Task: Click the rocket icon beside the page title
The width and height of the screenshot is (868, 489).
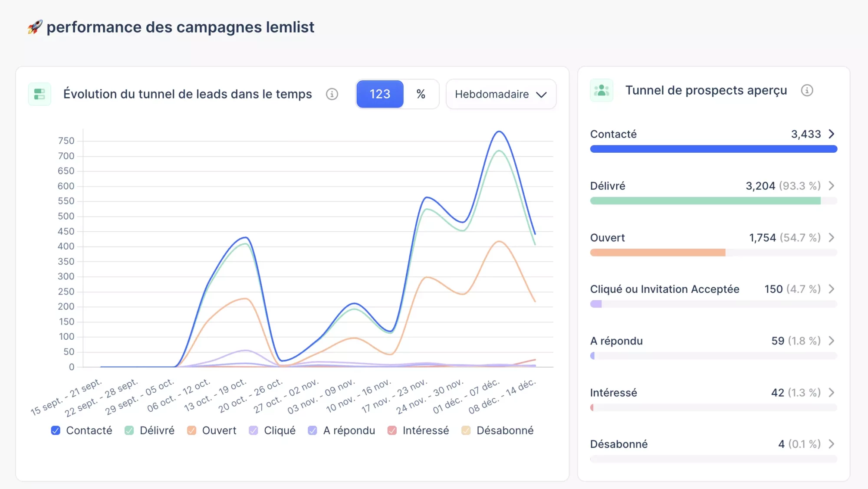Action: pyautogui.click(x=35, y=27)
